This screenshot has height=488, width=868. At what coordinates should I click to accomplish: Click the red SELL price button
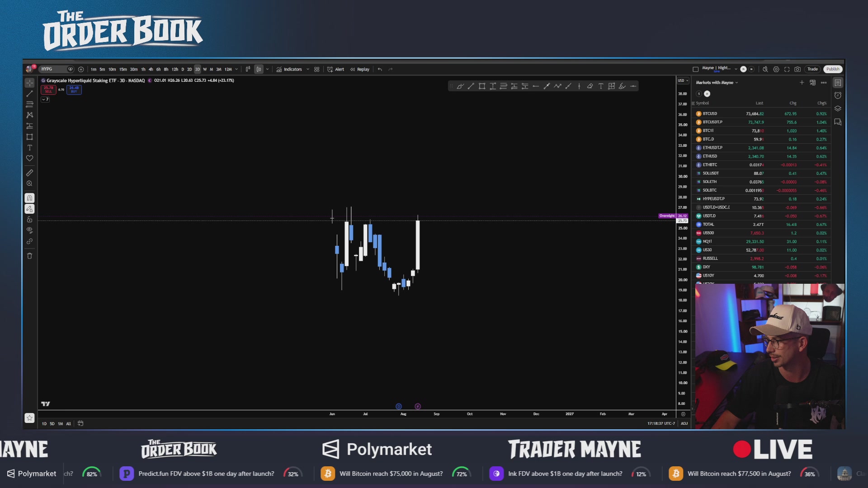click(x=48, y=89)
